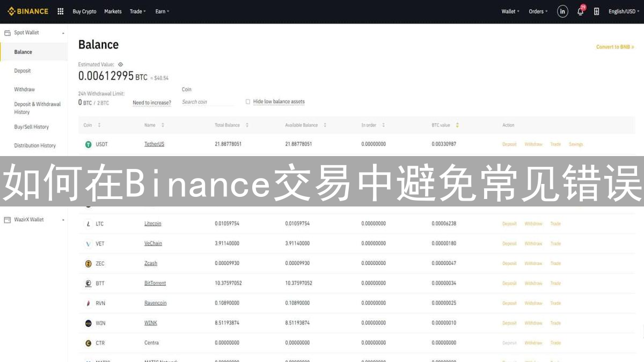The width and height of the screenshot is (644, 362).
Task: Click the LTC coin icon
Action: [89, 224]
